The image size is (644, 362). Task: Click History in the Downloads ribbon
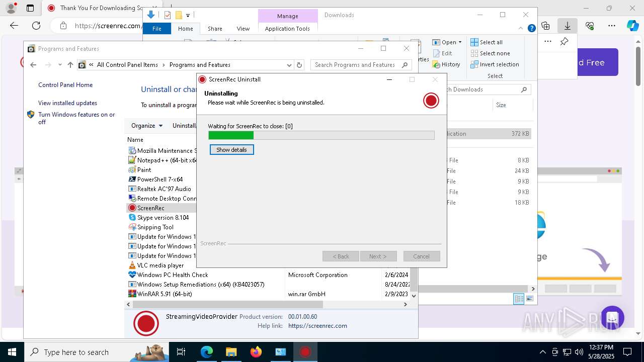(446, 64)
